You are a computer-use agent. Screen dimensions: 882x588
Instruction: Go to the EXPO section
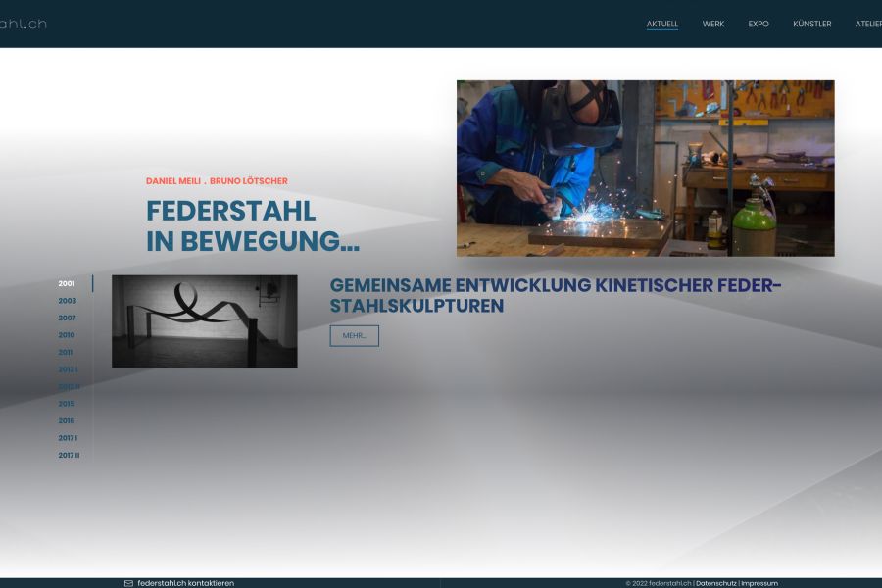coord(759,24)
